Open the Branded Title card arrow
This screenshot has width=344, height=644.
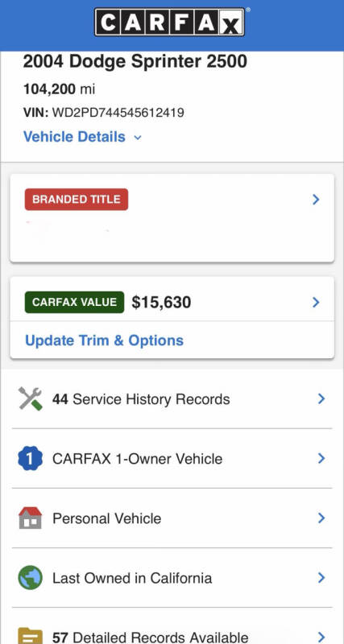pos(316,200)
